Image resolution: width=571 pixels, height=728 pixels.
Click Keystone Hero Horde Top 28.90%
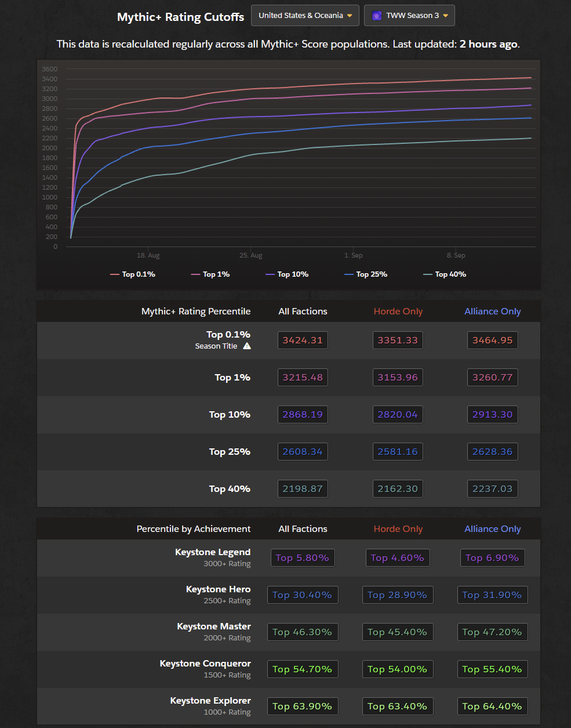[398, 595]
